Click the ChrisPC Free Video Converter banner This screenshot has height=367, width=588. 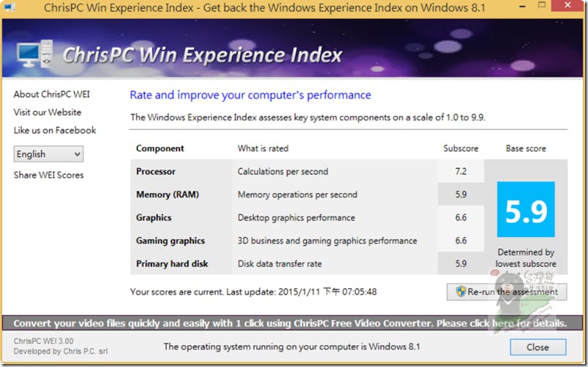pyautogui.click(x=293, y=323)
